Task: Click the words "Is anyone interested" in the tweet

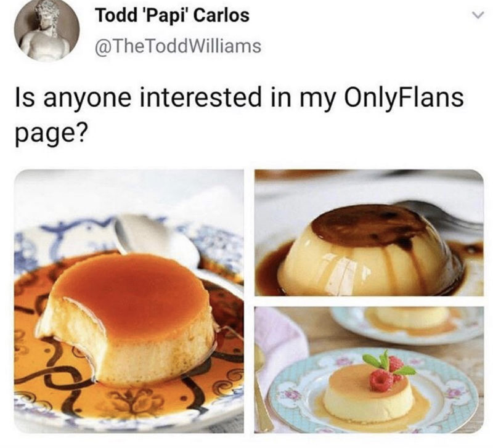Action: tap(138, 97)
